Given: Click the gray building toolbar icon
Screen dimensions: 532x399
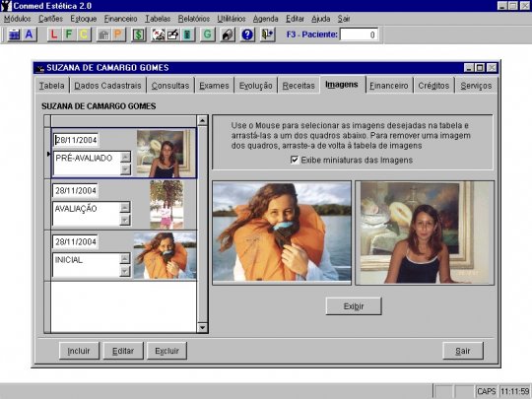Looking at the screenshot, I should click(103, 34).
